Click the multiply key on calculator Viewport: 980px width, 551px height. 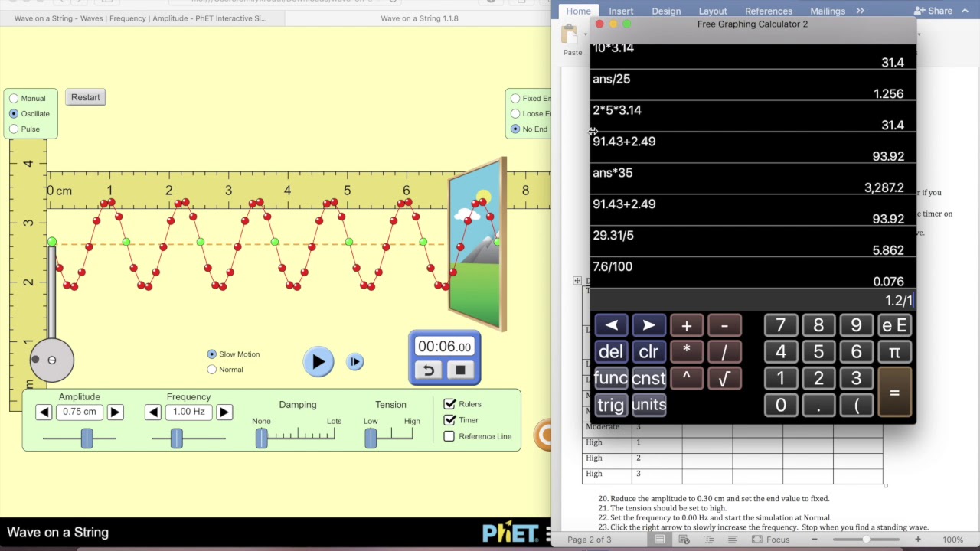click(687, 352)
